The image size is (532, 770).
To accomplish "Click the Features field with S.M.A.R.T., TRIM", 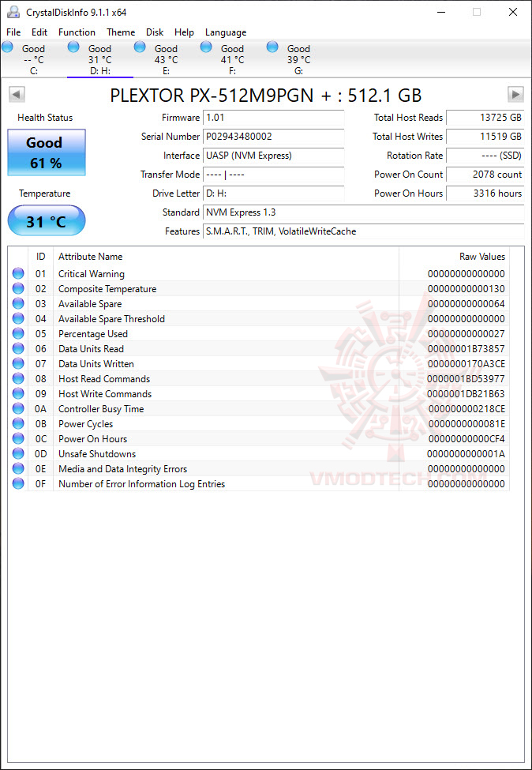I will pos(364,231).
